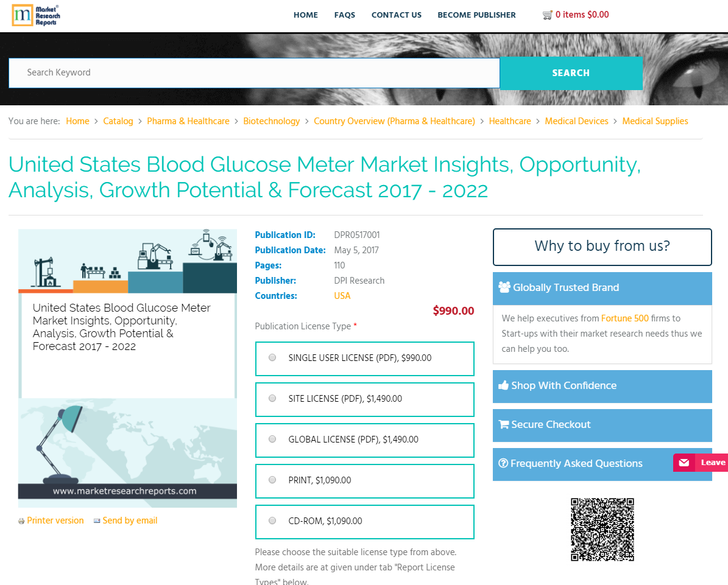
Task: Select Global License (PDF) radio button
Action: pos(272,440)
